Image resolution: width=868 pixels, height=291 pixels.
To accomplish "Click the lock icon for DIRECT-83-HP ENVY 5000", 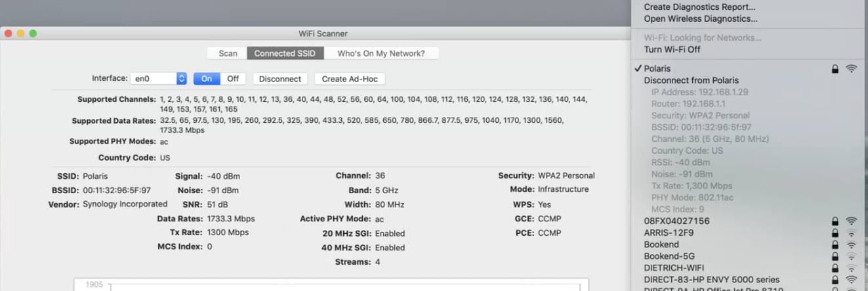I will click(835, 280).
